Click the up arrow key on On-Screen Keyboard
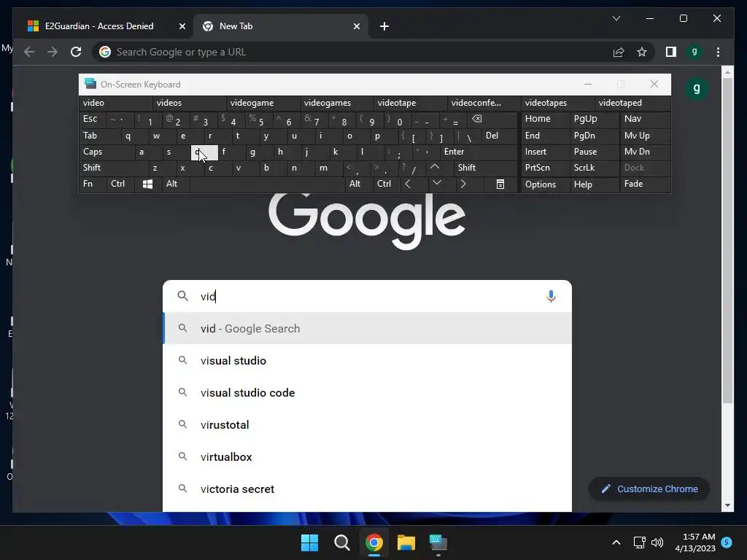Screen dimensions: 747x560 pyautogui.click(x=435, y=168)
